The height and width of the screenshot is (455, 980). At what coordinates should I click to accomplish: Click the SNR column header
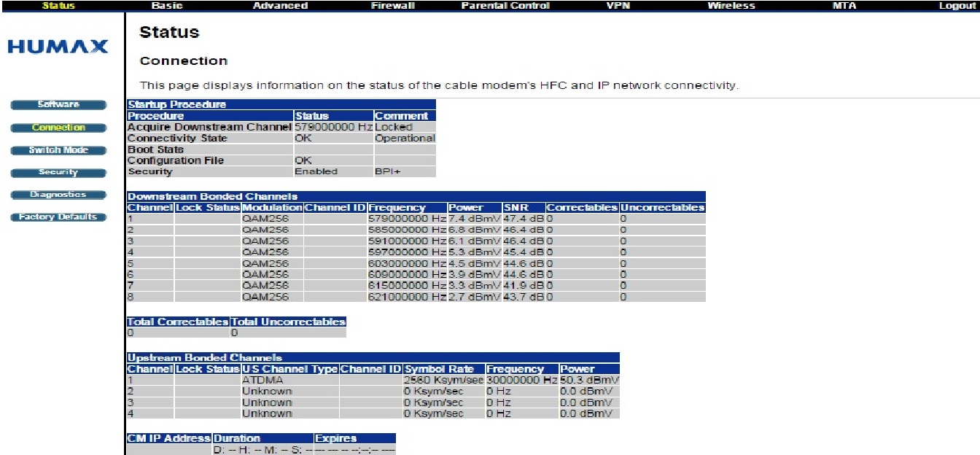[x=524, y=207]
